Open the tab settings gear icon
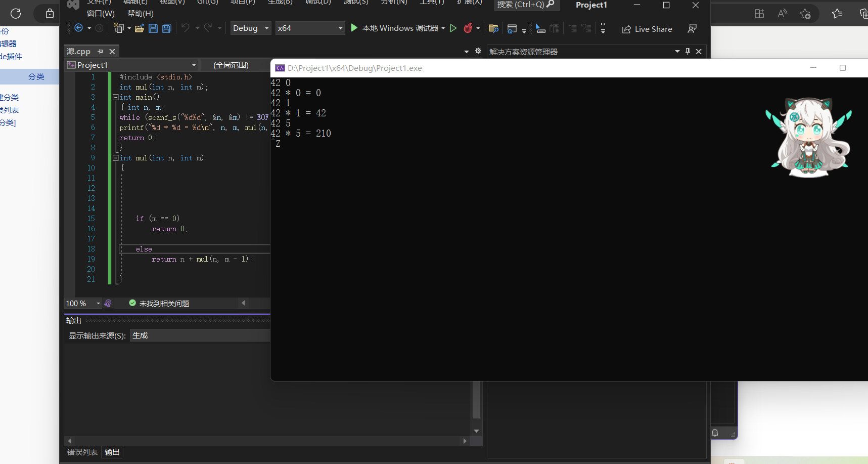Screen dimensions: 868x464 pos(478,51)
